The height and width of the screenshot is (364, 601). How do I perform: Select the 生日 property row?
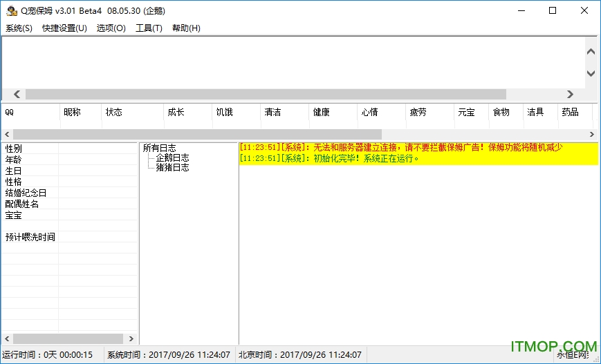coord(69,171)
